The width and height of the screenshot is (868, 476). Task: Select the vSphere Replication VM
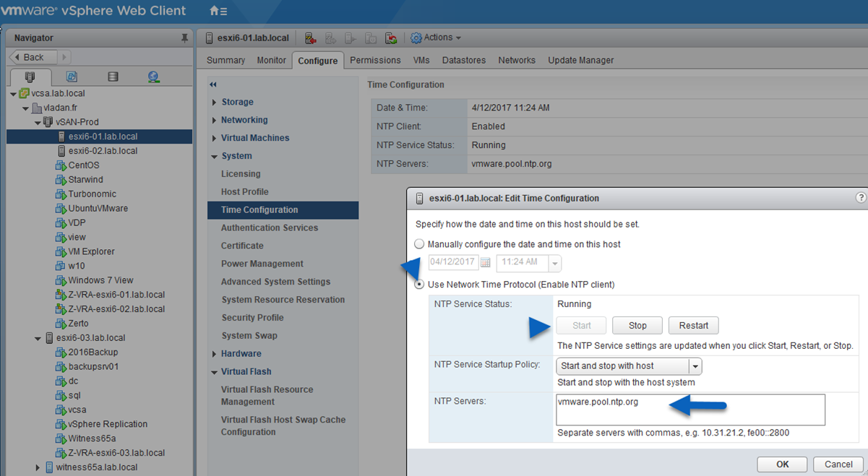108,424
